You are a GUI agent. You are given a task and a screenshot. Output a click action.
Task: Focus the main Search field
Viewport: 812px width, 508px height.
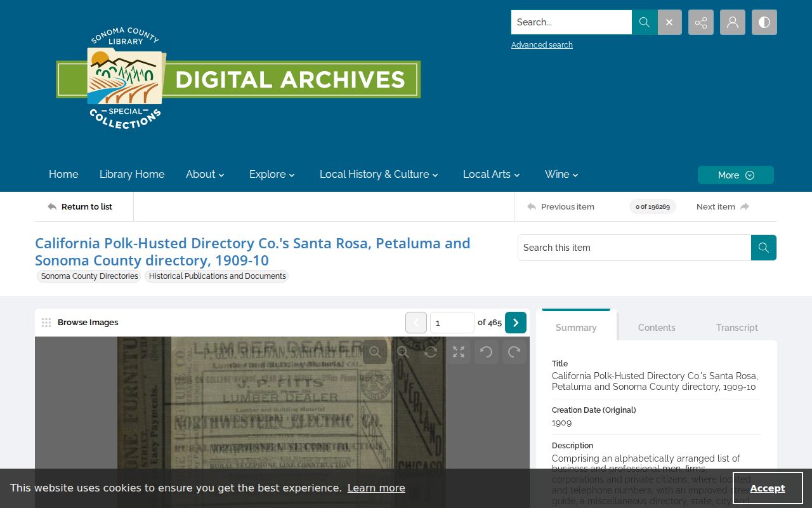[x=572, y=22]
